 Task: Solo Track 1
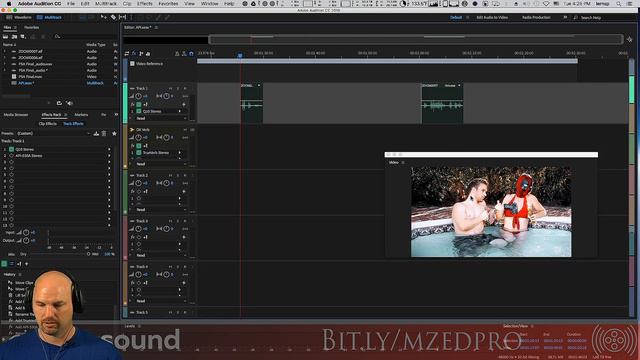(x=178, y=88)
